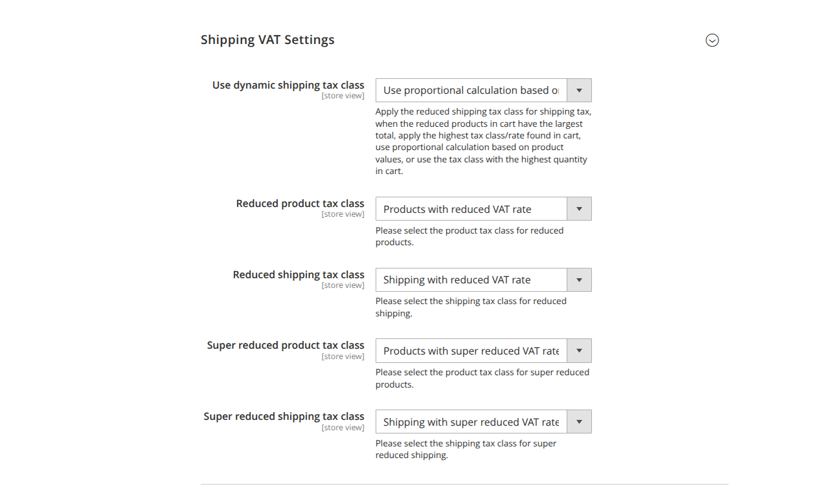Click store view scope under dynamic shipping label
Screen dimensions: 816x504
click(343, 96)
